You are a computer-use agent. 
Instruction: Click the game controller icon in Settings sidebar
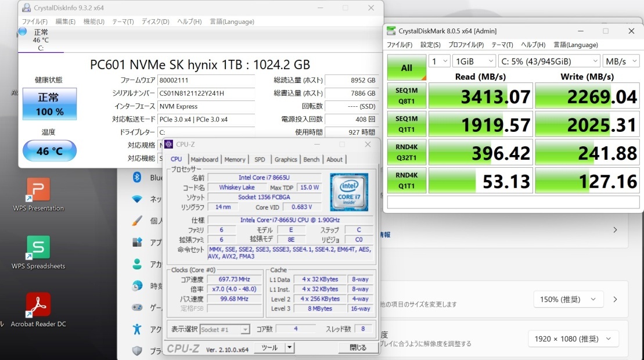click(137, 307)
